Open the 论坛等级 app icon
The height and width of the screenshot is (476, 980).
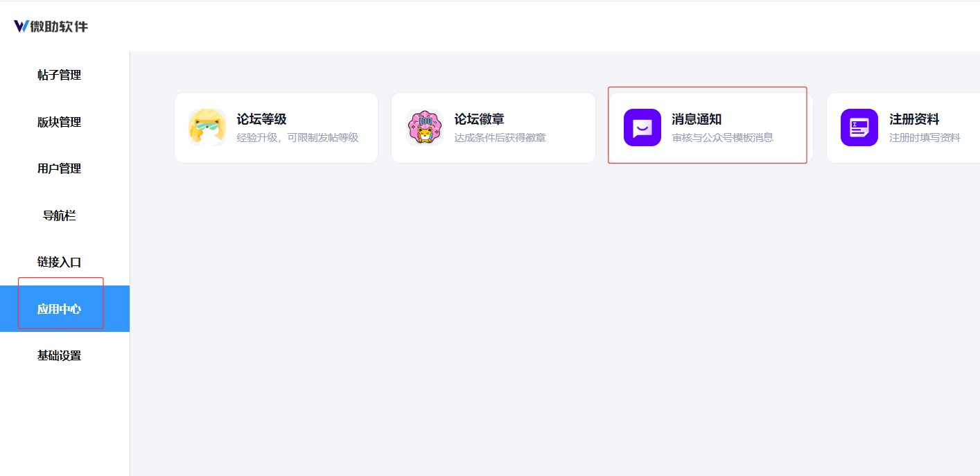coord(207,127)
